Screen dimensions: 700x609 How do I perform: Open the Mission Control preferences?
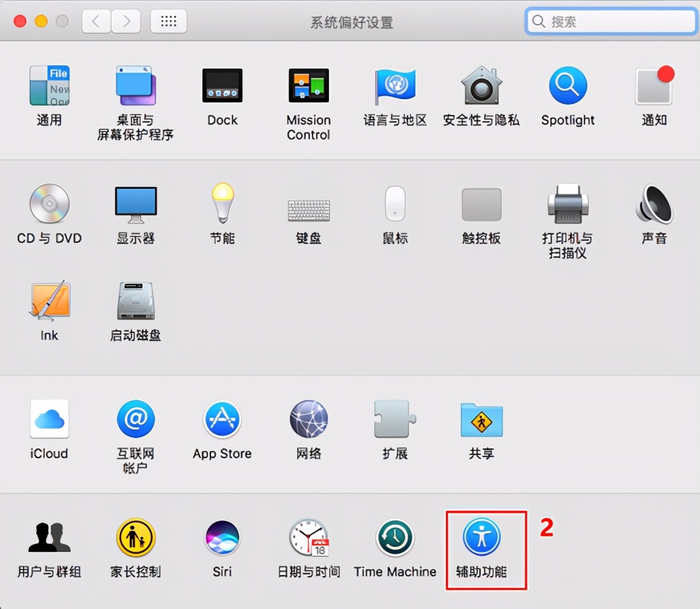point(308,86)
